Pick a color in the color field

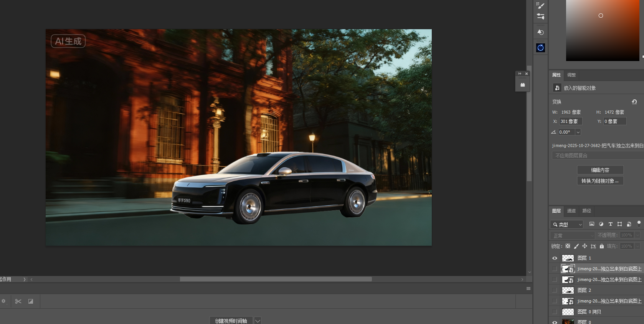[x=603, y=31]
